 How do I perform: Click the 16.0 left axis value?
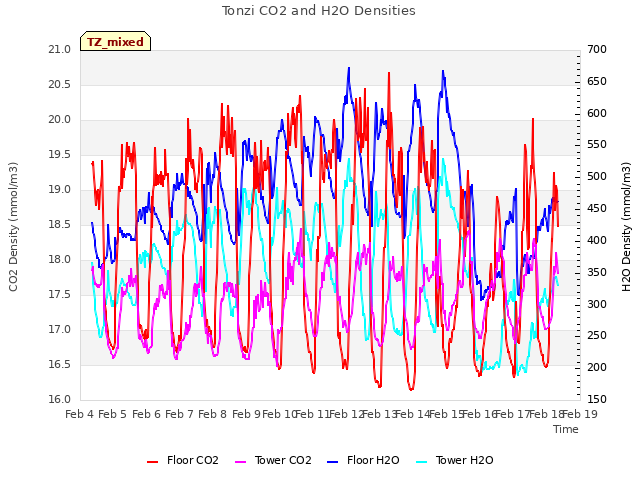click(60, 400)
